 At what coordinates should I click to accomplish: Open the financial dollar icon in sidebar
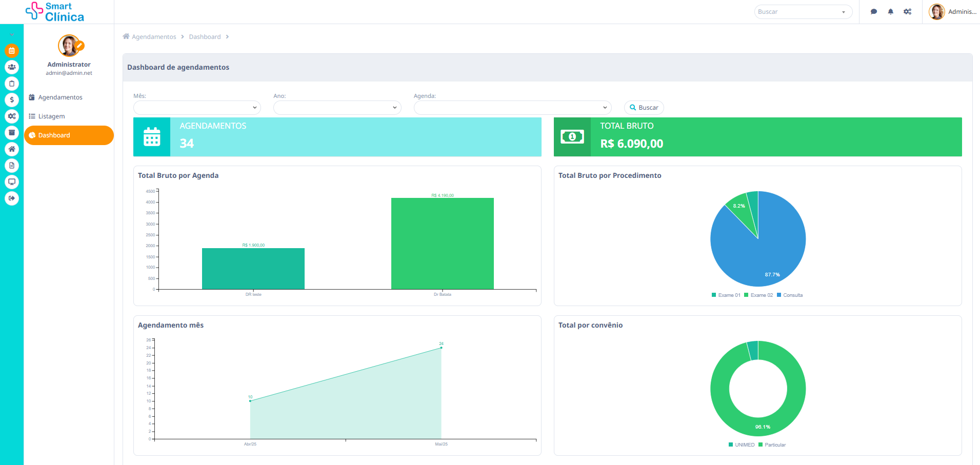pos(12,100)
